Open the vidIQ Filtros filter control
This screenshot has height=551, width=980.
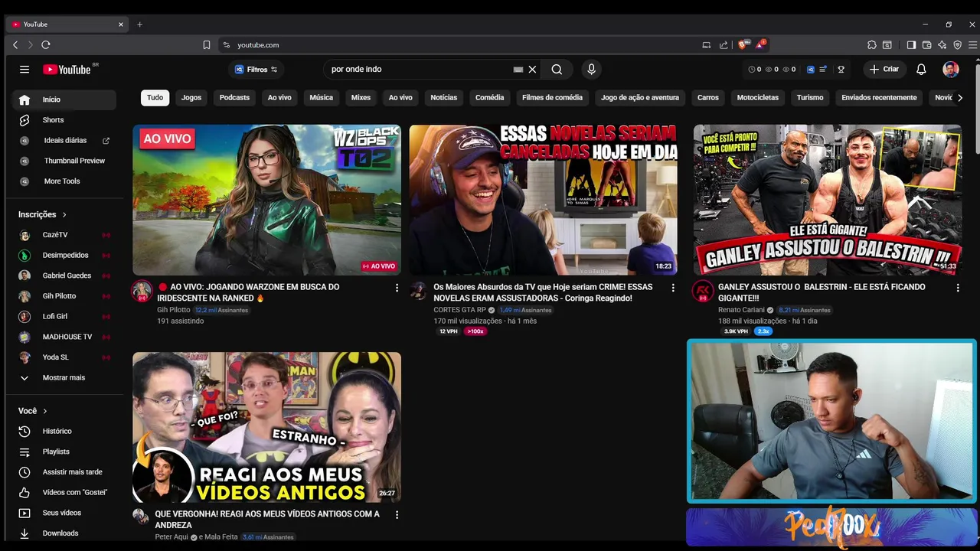click(256, 70)
